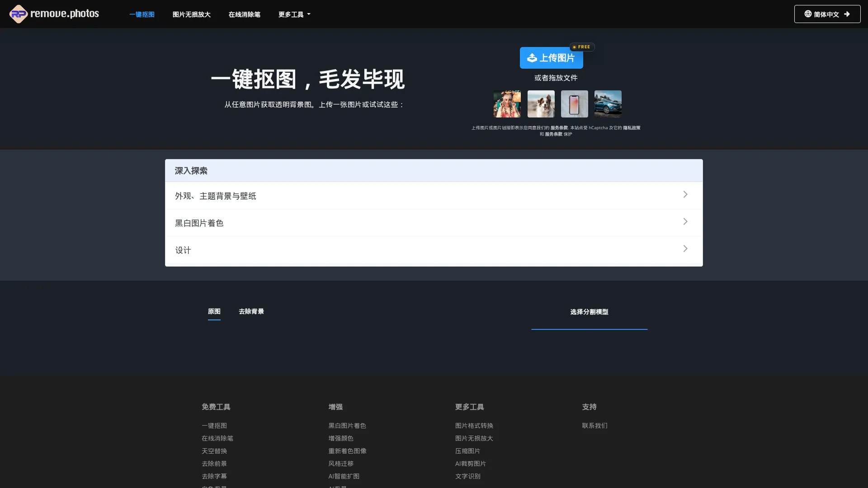
Task: Click the 免费工具 footer heading
Action: pyautogui.click(x=216, y=407)
